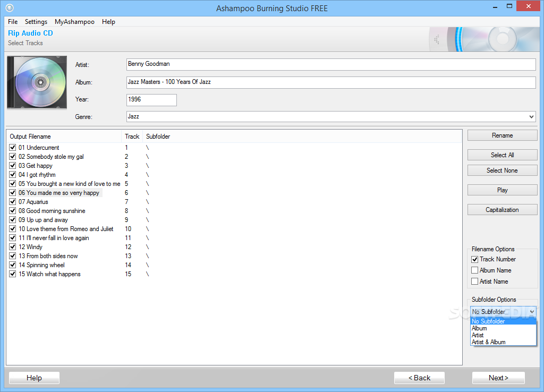Uncheck the 07 Aquarius track checkbox
544x392 pixels.
tap(13, 201)
